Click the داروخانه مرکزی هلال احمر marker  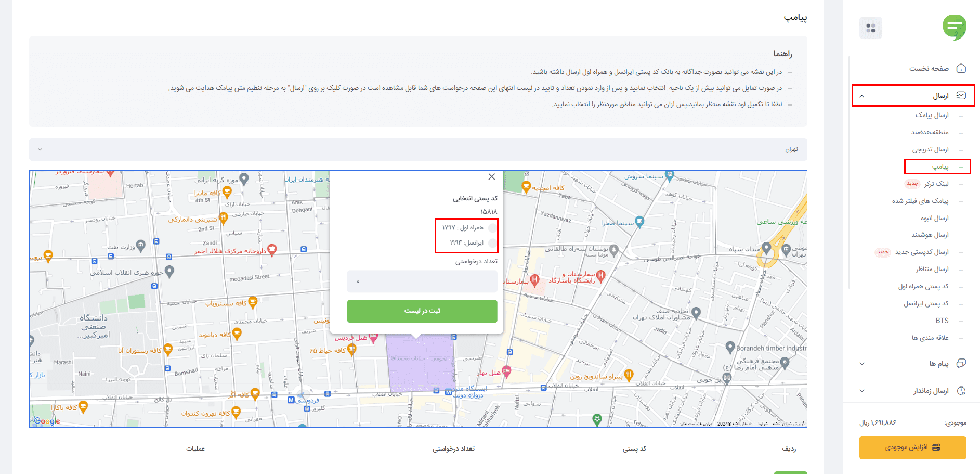coord(272,250)
